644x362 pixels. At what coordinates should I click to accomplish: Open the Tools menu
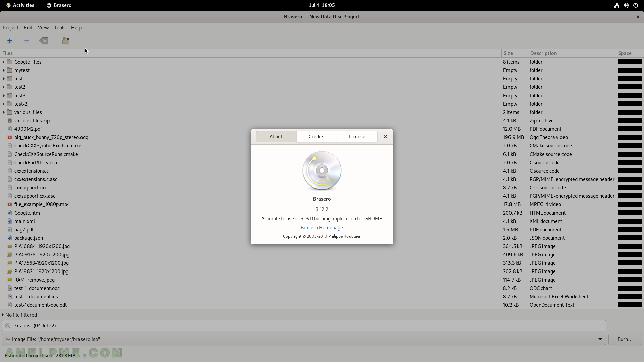coord(60,27)
